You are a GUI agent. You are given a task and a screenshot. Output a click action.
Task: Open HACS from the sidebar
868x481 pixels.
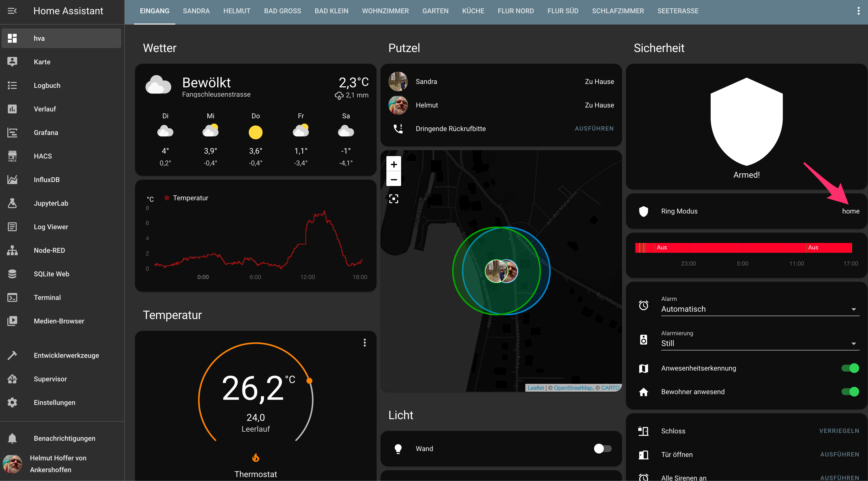pyautogui.click(x=43, y=156)
